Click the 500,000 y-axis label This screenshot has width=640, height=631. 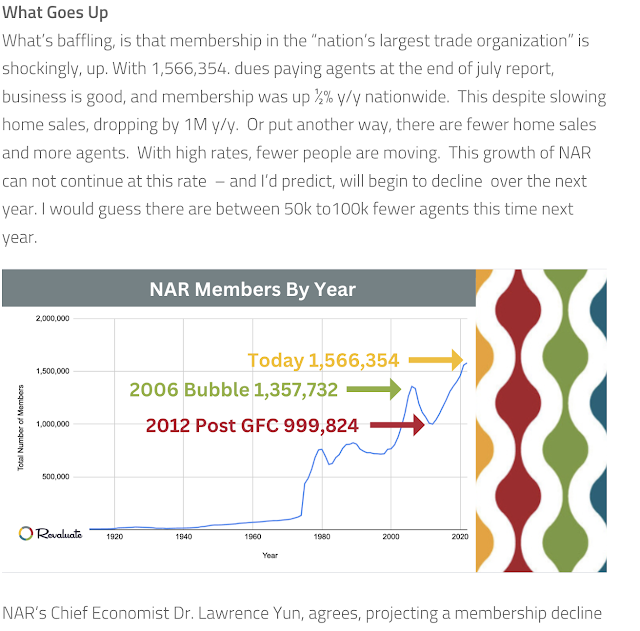pyautogui.click(x=56, y=477)
